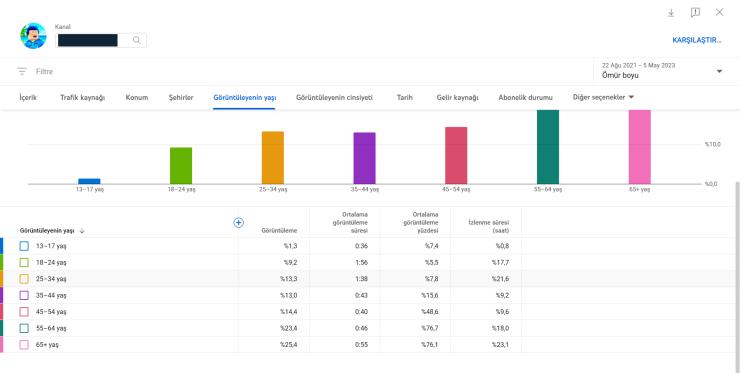This screenshot has height=373, width=740.
Task: Click the 65+ yaş axis label
Action: pyautogui.click(x=639, y=189)
